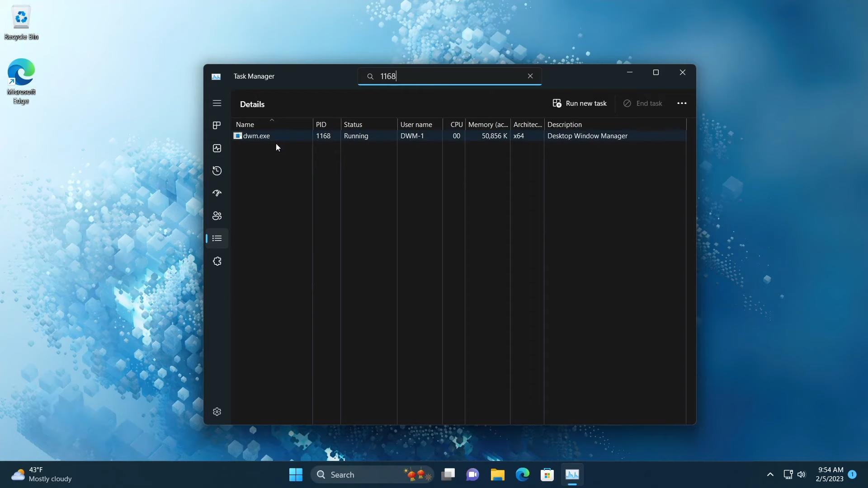The width and height of the screenshot is (868, 488).
Task: Click search bar input field
Action: (449, 75)
